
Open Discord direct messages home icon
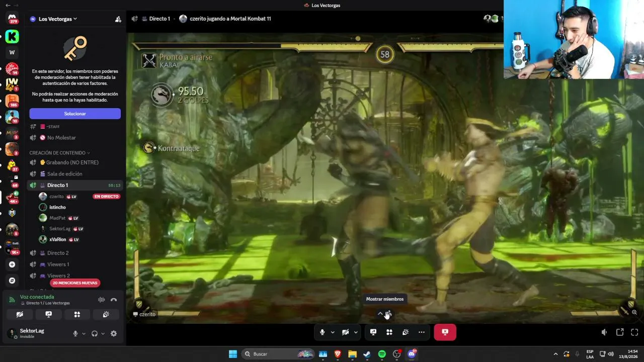tap(12, 18)
